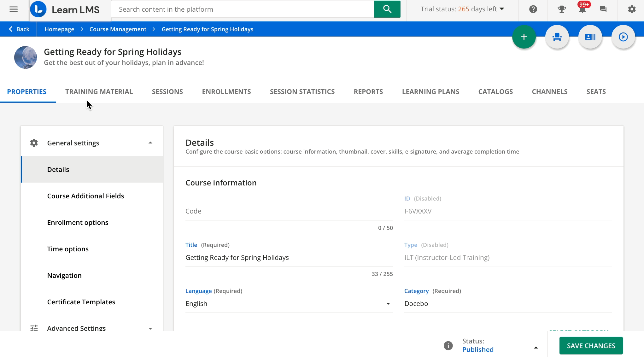Click into the Code input field
The height and width of the screenshot is (357, 644).
click(289, 211)
